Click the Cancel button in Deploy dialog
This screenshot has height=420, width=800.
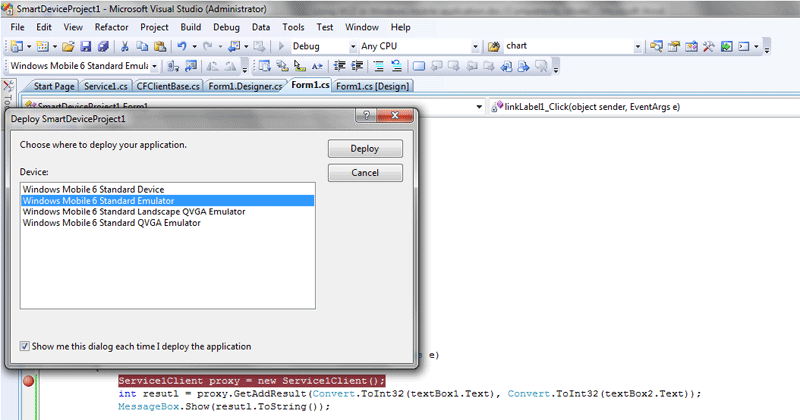point(365,172)
